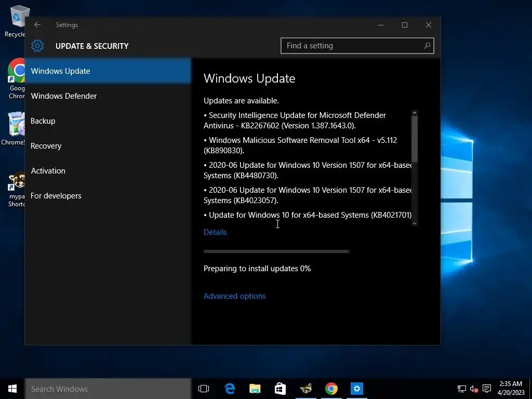The width and height of the screenshot is (532, 399).
Task: Launch Microsoft Edge from the taskbar
Action: tap(230, 389)
